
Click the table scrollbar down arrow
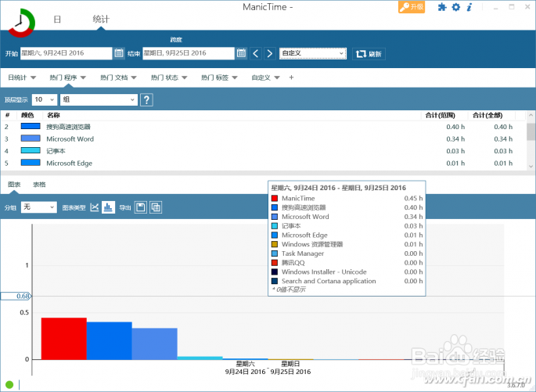[531, 167]
